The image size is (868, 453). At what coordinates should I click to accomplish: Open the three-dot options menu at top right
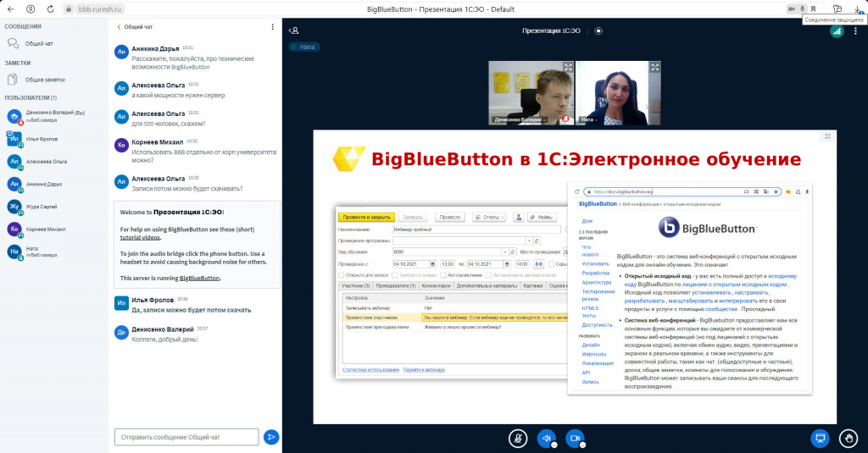tap(857, 30)
